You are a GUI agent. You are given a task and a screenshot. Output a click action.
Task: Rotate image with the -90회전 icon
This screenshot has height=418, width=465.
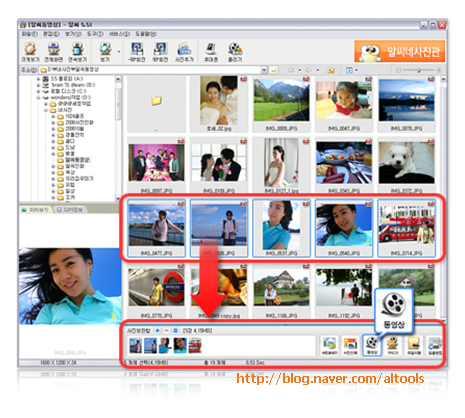[137, 52]
